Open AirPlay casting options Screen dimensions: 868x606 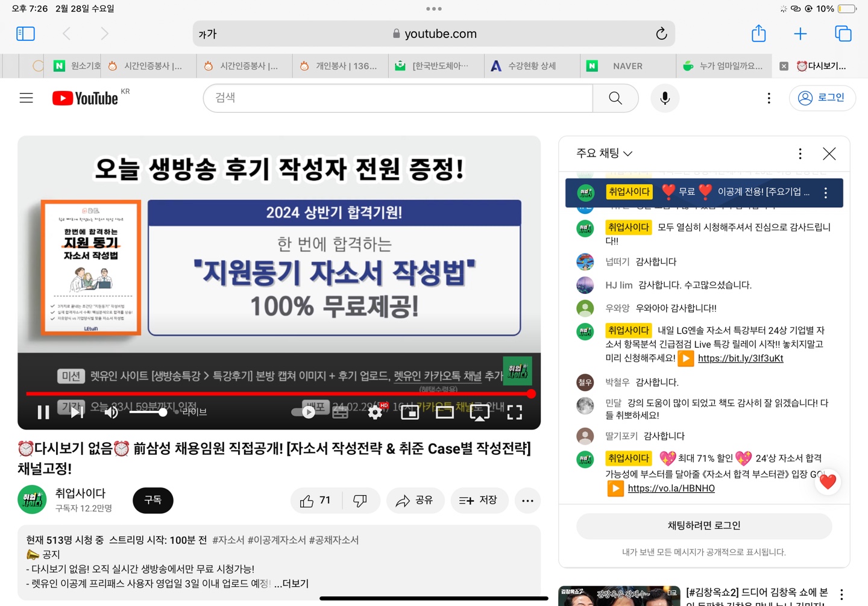click(480, 412)
